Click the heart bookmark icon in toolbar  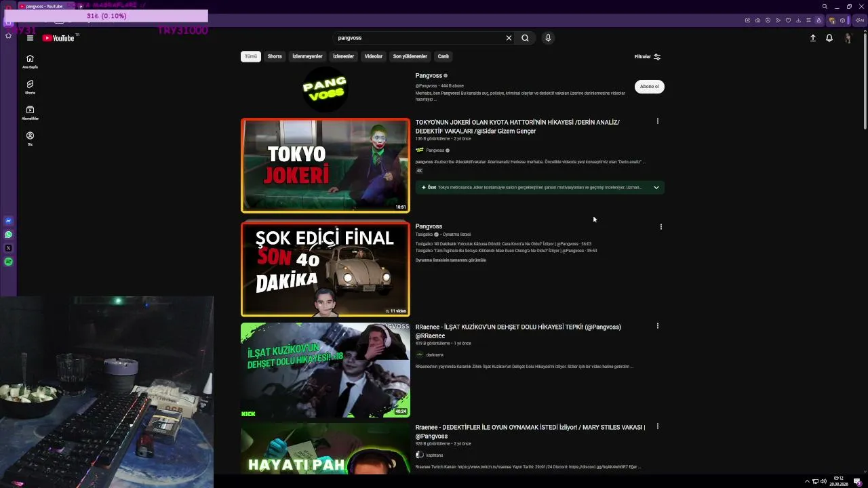(788, 20)
